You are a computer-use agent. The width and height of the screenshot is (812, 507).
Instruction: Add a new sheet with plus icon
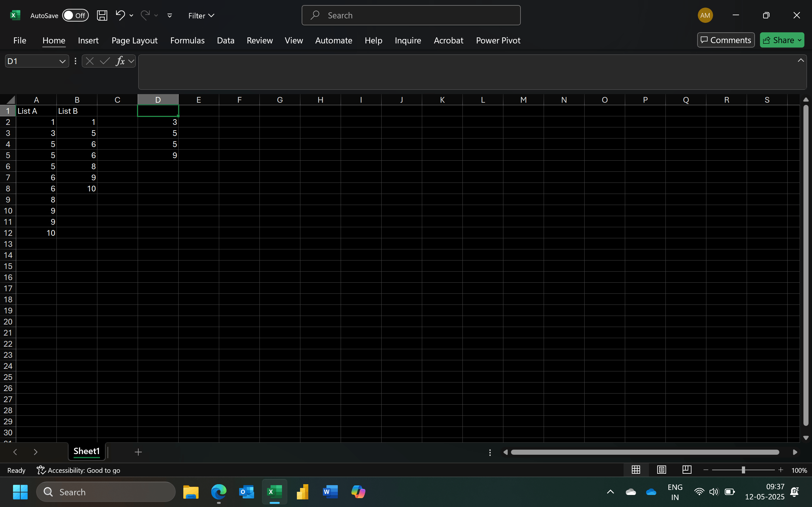(x=138, y=452)
